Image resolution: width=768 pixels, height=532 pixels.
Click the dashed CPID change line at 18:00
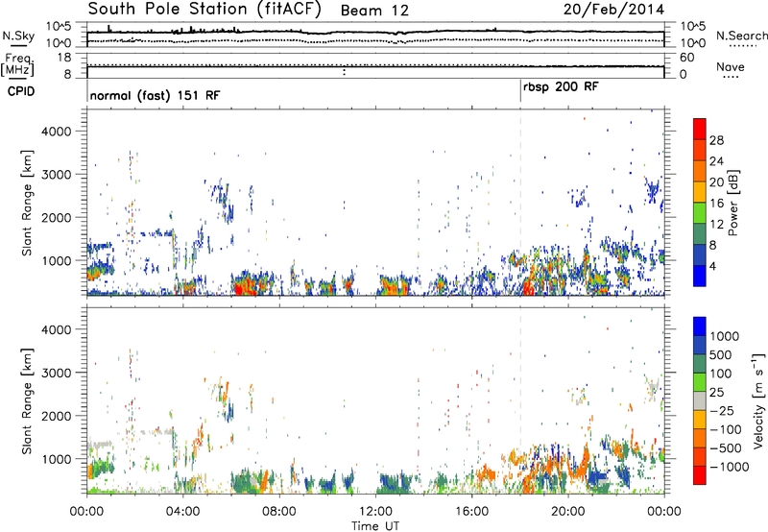point(520,201)
